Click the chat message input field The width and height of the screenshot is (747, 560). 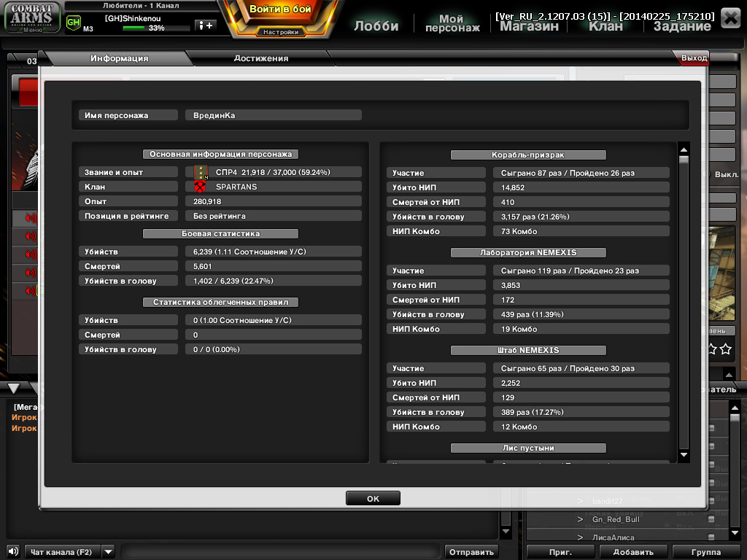point(281,552)
